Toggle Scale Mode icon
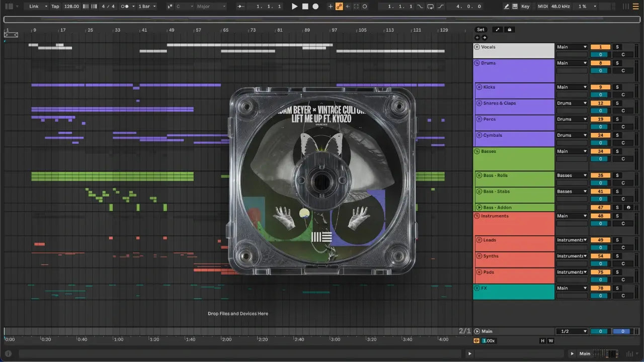This screenshot has width=644, height=362. (x=169, y=7)
